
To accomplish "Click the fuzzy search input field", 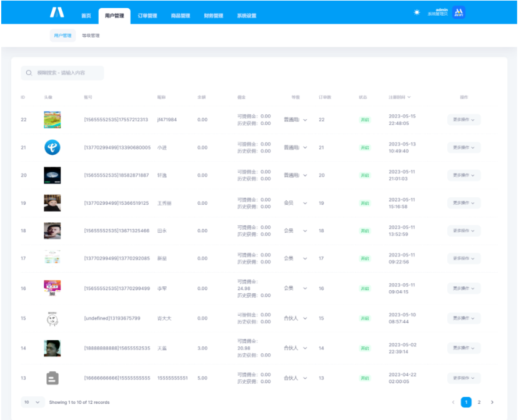I will 67,73.
